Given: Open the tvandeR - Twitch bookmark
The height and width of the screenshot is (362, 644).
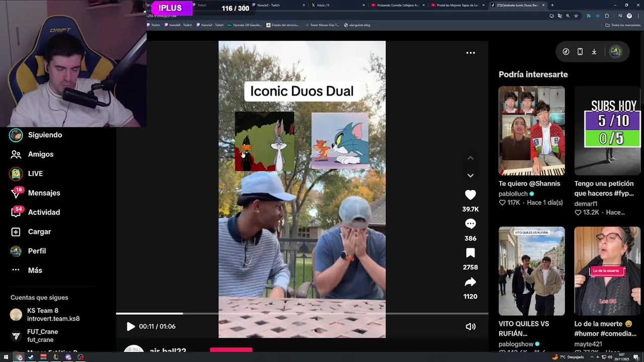Looking at the screenshot, I should 178,25.
